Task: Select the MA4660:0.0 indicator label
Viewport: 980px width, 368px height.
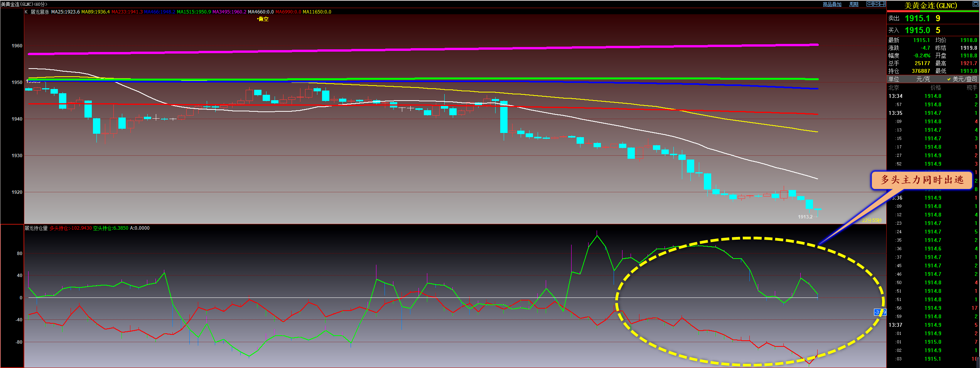Action: coord(261,12)
